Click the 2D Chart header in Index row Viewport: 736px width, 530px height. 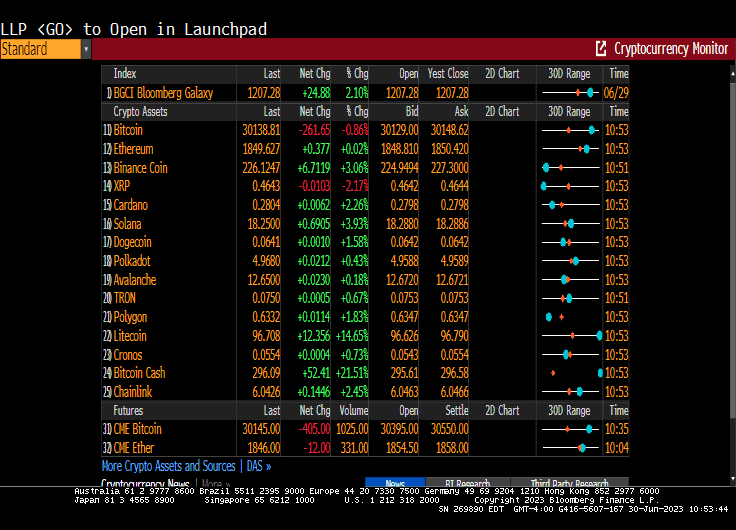[502, 74]
